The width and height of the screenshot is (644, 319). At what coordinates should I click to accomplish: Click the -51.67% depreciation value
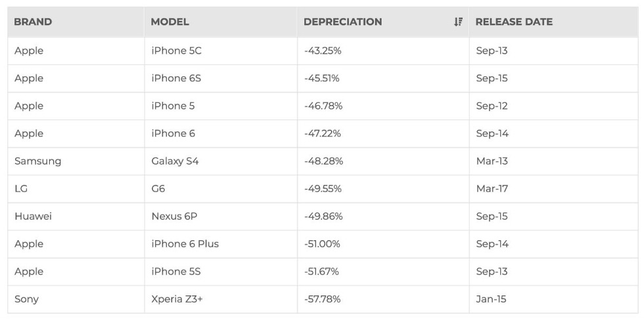tap(323, 271)
